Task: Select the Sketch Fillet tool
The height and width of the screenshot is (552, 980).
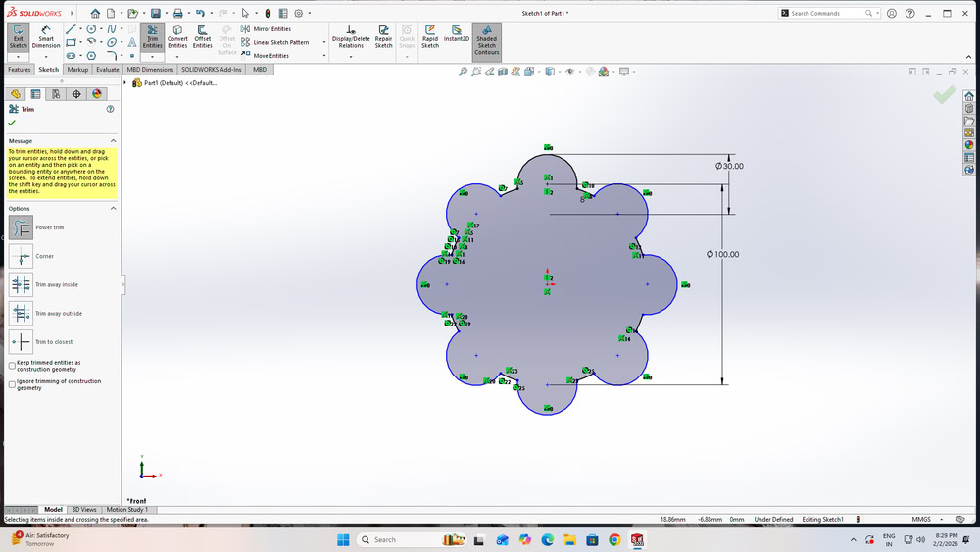Action: pyautogui.click(x=112, y=56)
